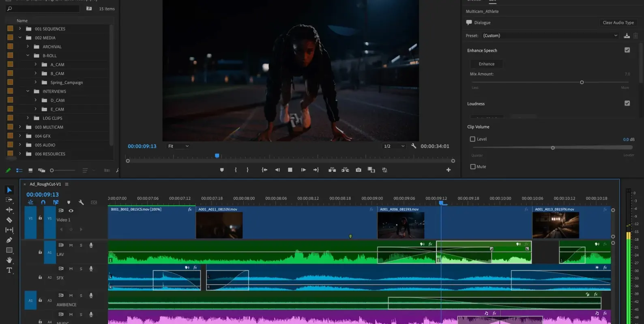
Task: Add a marker in the Program Monitor
Action: [222, 170]
